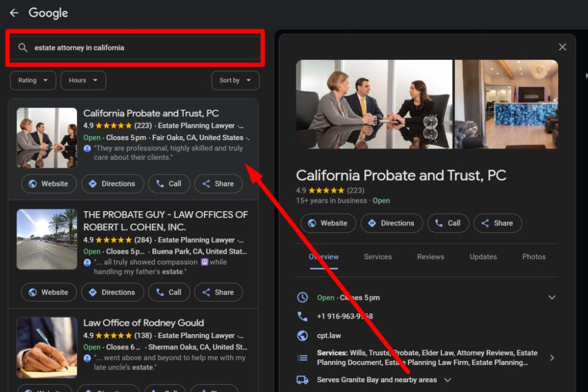View the meeting photo in detail panel
Image resolution: width=588 pixels, height=392 pixels.
point(374,104)
